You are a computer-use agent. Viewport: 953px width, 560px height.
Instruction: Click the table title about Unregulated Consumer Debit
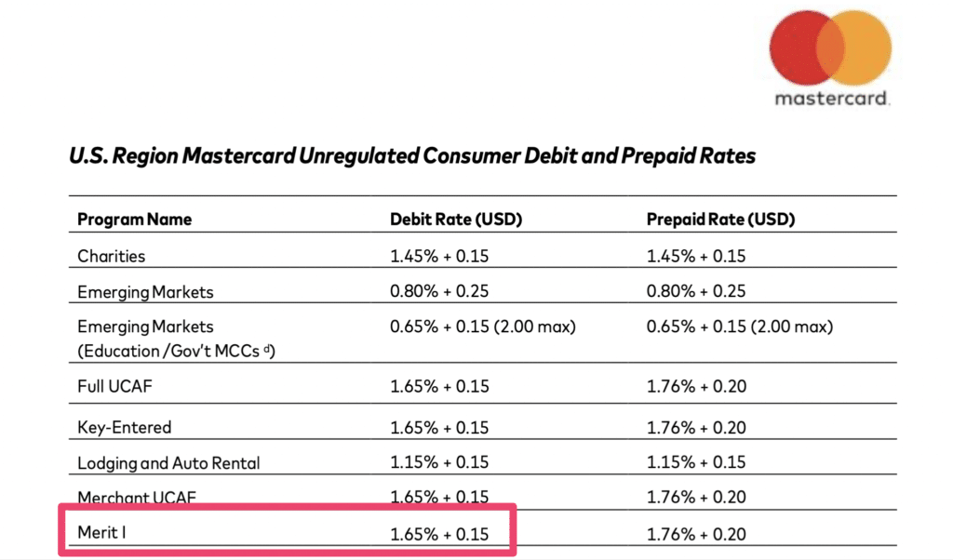point(412,156)
